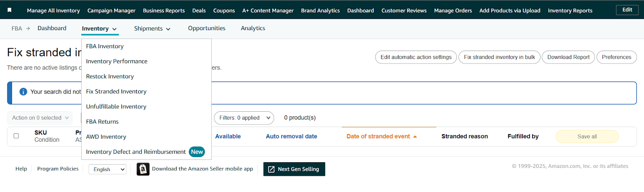Open Brand Analytics in top navigation
Screen dimensions: 644x192
click(320, 10)
